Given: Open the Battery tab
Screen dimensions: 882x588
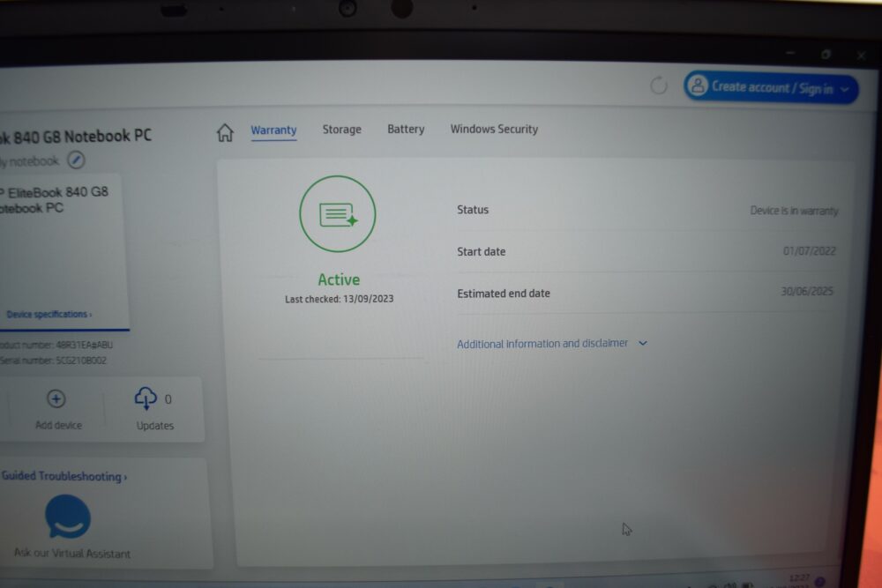Looking at the screenshot, I should tap(406, 130).
